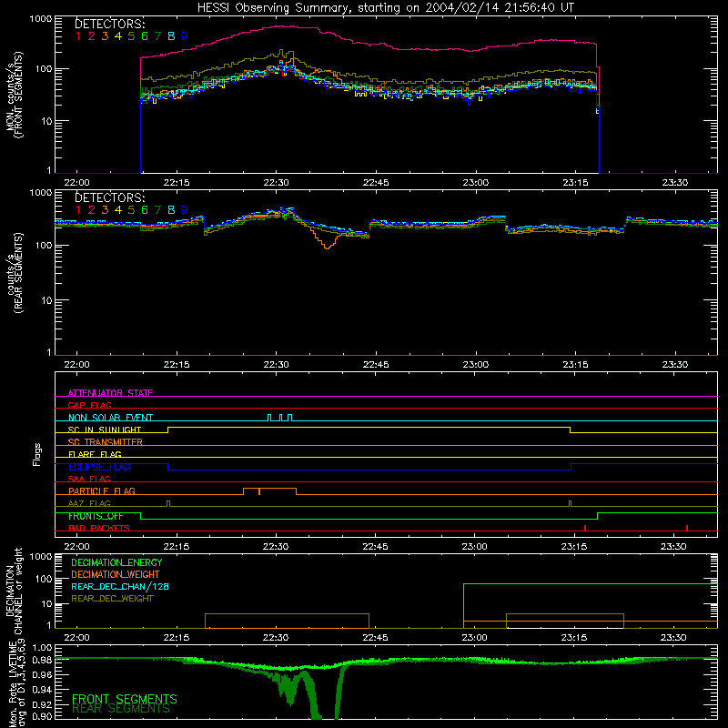Click the 100 tick on the decimation axis

point(45,579)
